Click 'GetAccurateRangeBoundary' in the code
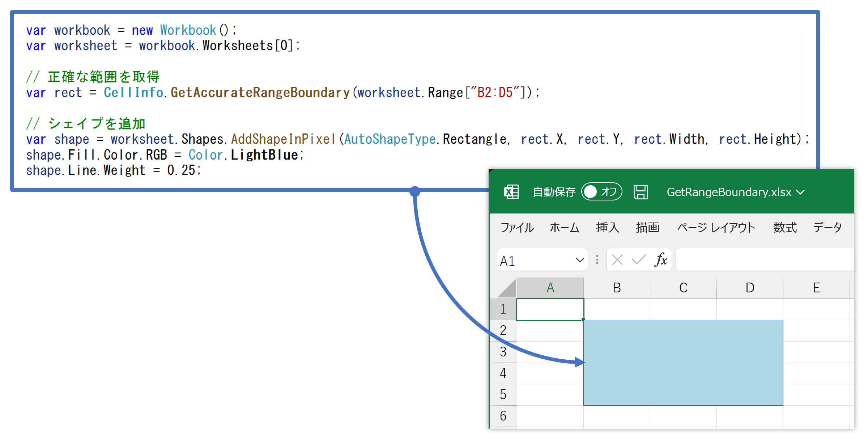 pyautogui.click(x=260, y=93)
